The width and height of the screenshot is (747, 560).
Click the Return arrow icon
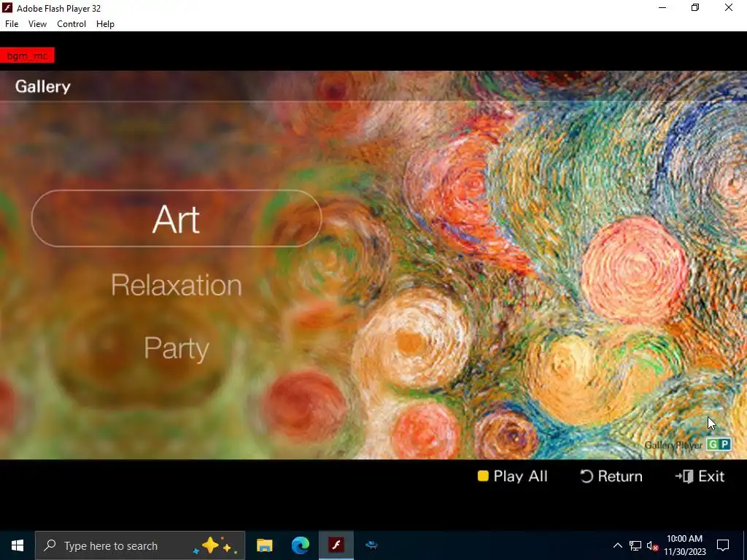coord(587,476)
